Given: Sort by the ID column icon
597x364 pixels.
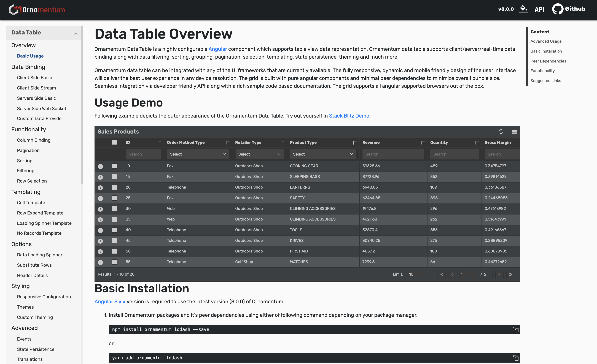Looking at the screenshot, I should point(159,143).
